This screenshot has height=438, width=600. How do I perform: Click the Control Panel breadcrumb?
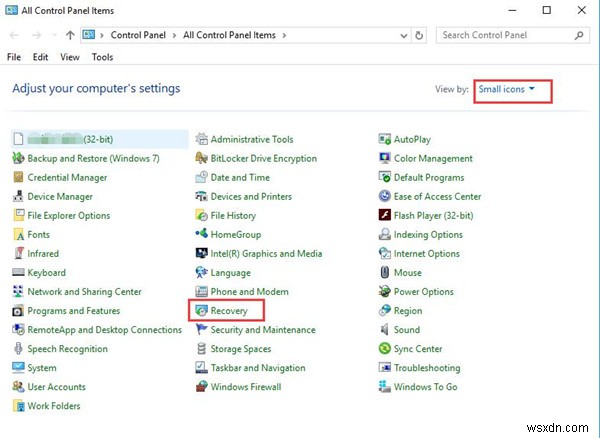[x=138, y=35]
